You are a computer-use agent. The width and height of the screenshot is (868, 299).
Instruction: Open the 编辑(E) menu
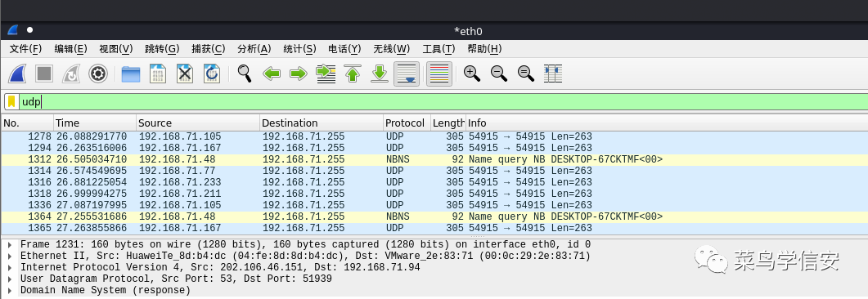(71, 49)
